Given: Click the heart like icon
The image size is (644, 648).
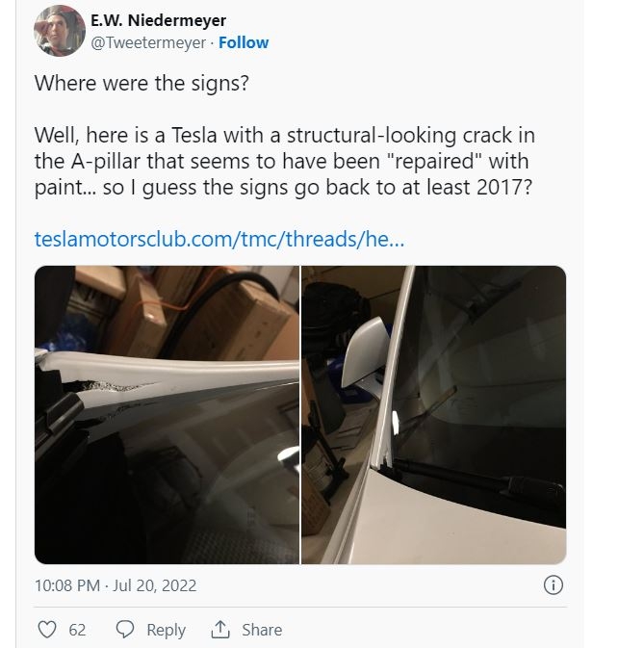Looking at the screenshot, I should tap(46, 630).
